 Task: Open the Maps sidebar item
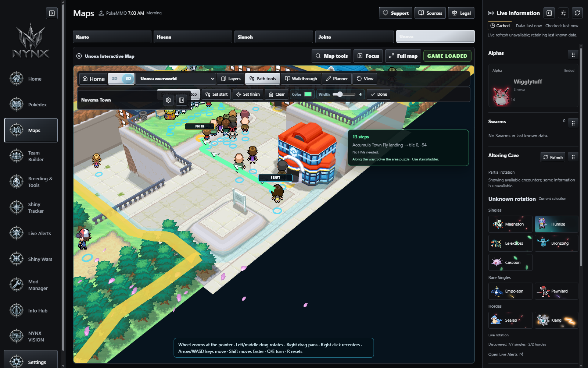(31, 130)
